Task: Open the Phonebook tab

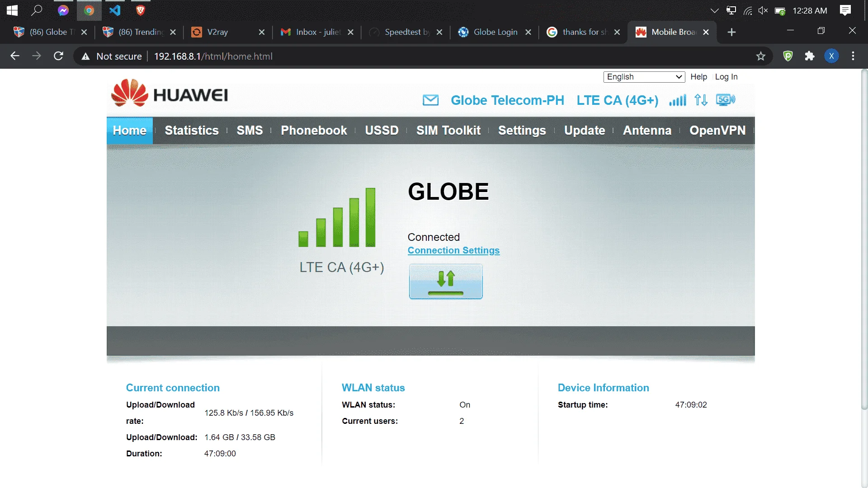Action: [x=314, y=131]
